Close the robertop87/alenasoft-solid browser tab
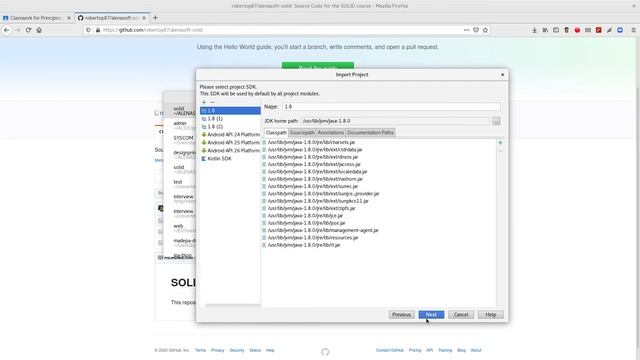The height and width of the screenshot is (360, 640). coord(144,18)
